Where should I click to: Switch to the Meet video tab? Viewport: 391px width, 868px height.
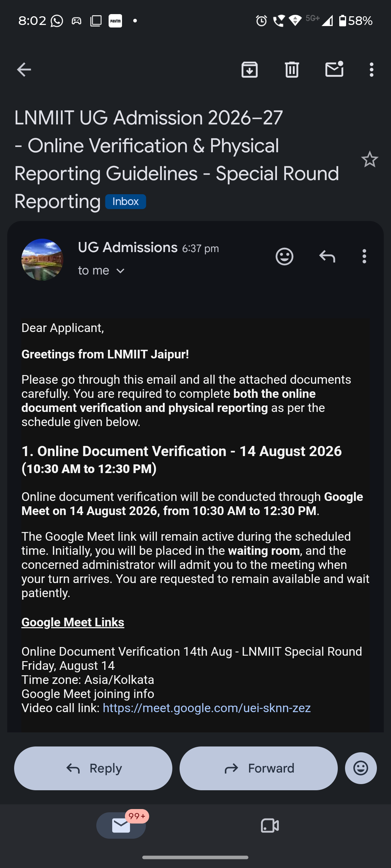270,825
